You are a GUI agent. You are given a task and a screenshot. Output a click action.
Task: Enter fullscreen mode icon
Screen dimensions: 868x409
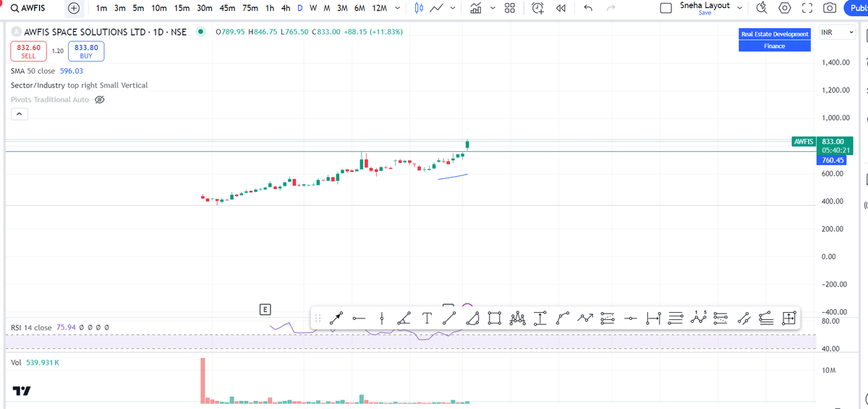coord(808,9)
